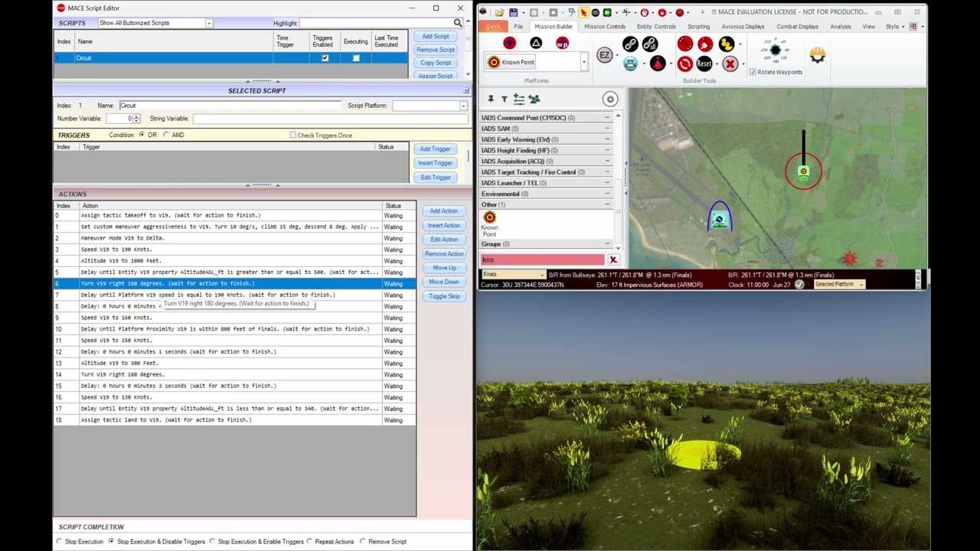Clear the 'kno' search with red X
This screenshot has width=980, height=551.
pos(613,260)
